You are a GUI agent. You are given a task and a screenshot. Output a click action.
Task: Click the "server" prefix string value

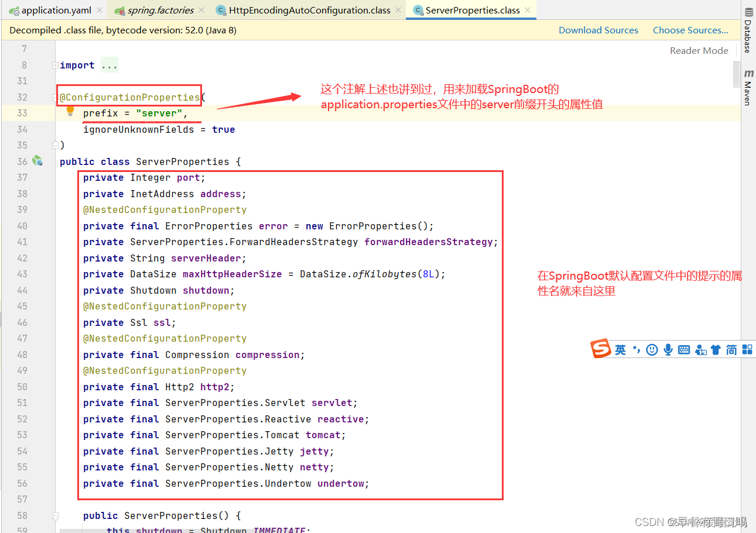pyautogui.click(x=159, y=113)
